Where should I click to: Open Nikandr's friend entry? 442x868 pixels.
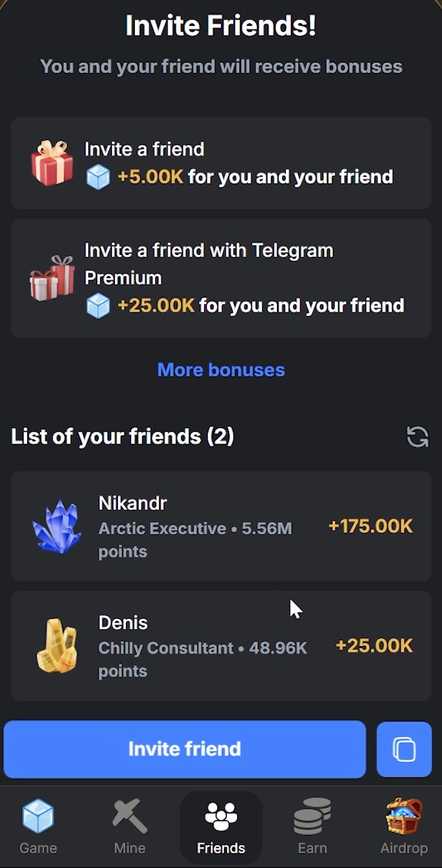pyautogui.click(x=221, y=526)
